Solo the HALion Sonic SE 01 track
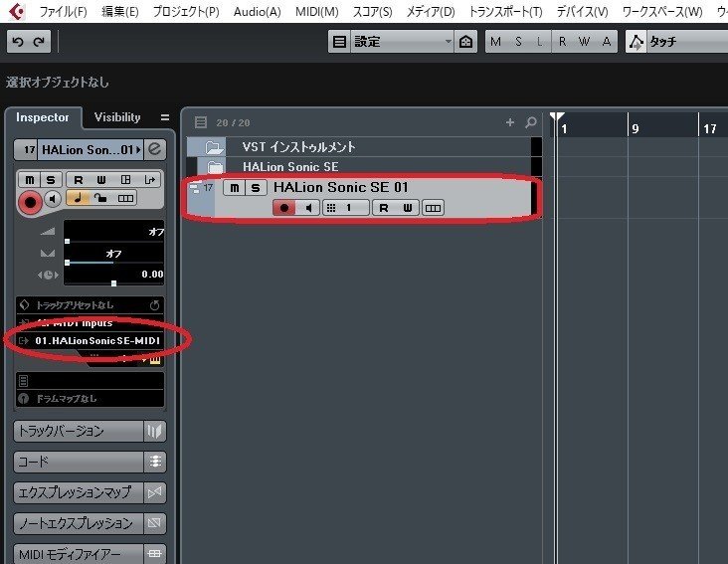This screenshot has width=728, height=564. (x=256, y=188)
